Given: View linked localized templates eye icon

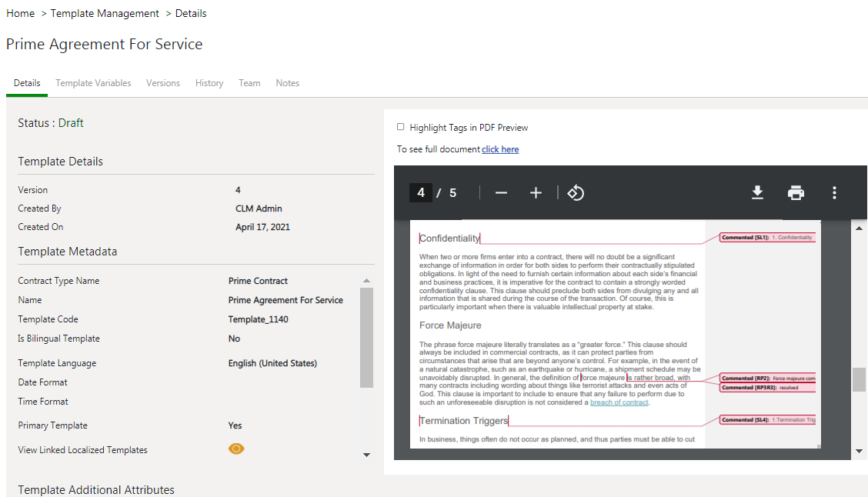Looking at the screenshot, I should pos(236,449).
